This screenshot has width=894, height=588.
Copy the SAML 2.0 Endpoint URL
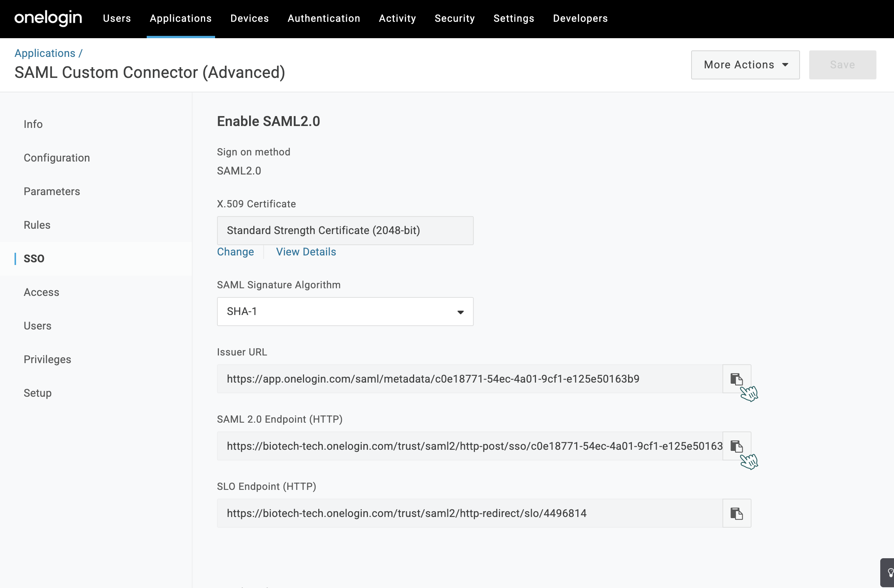pyautogui.click(x=737, y=446)
